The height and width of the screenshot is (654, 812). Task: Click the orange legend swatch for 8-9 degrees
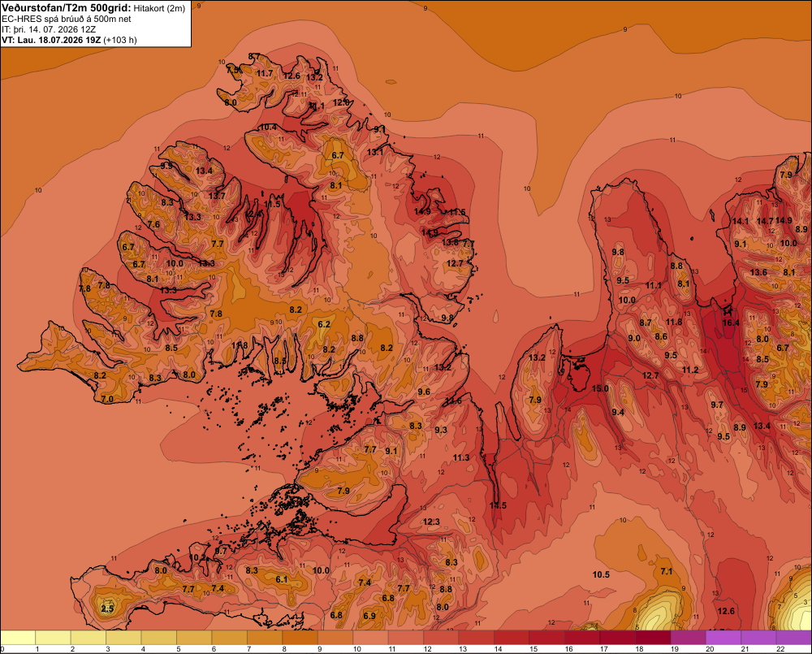coord(300,638)
